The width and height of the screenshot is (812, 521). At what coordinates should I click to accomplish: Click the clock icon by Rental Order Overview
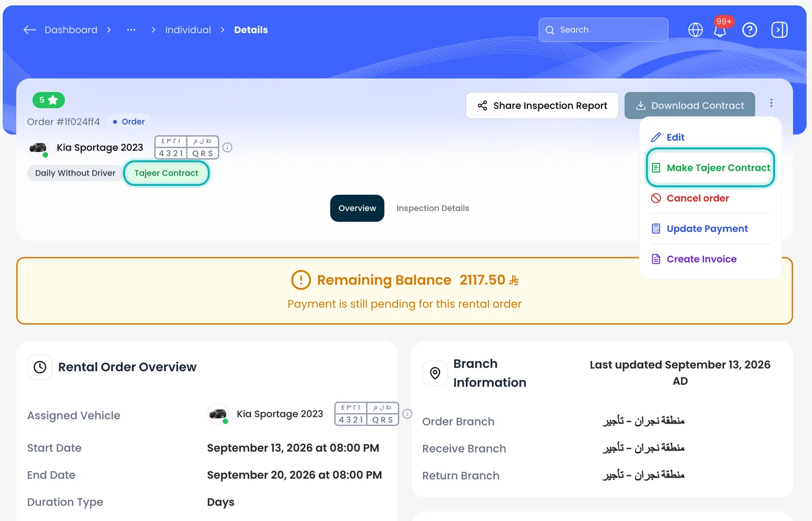coord(40,367)
